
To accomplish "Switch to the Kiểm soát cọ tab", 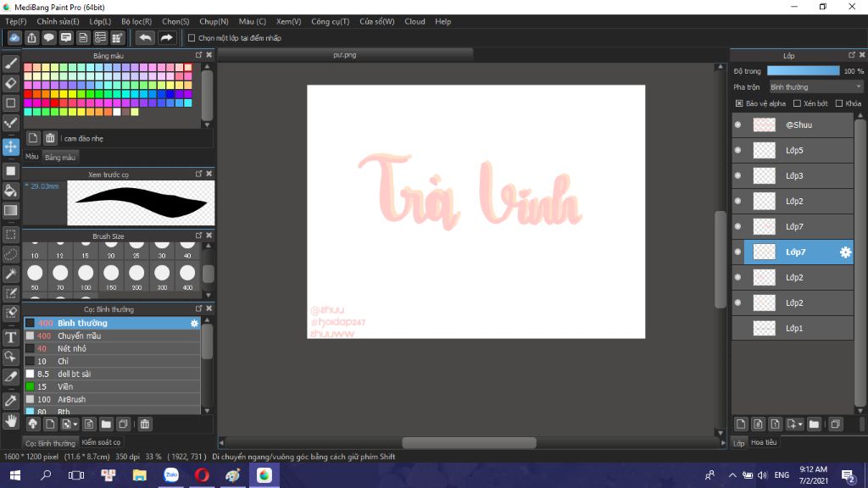I will pos(102,442).
